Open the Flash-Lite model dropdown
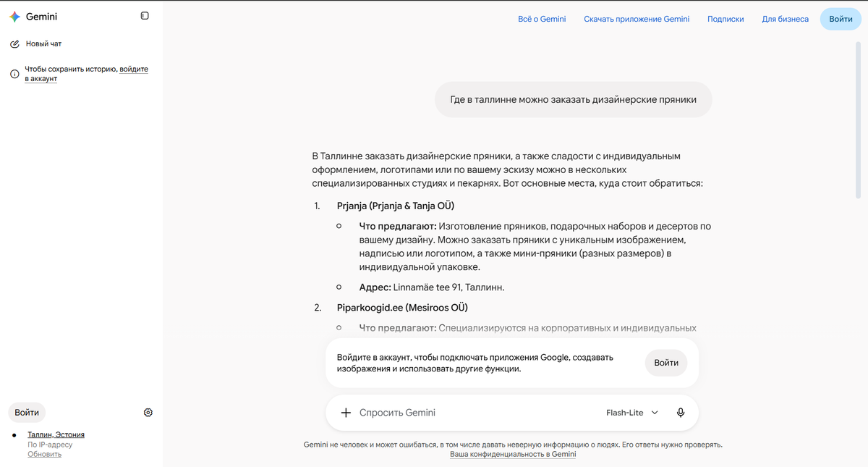This screenshot has width=868, height=467. click(632, 413)
